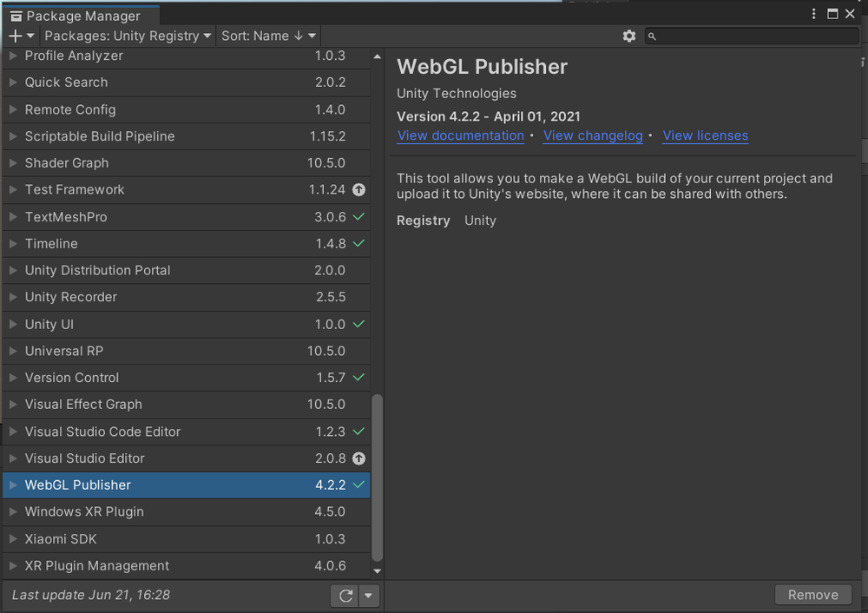This screenshot has height=613, width=868.
Task: Click the installed checkmark beside TextMeshPro
Action: point(358,217)
